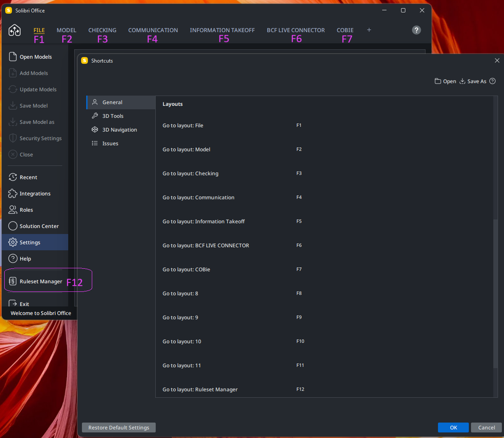Open the Shortcuts dialog help icon

click(x=492, y=81)
